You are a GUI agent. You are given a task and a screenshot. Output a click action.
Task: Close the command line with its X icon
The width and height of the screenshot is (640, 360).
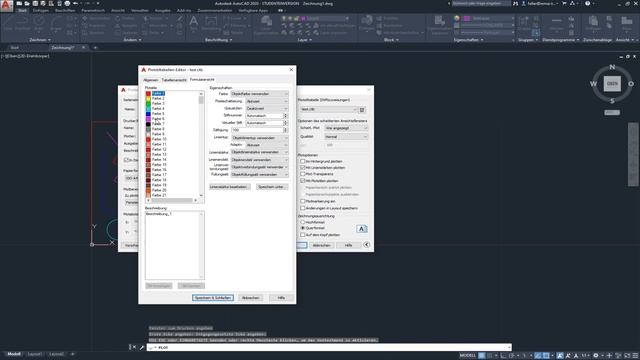click(x=134, y=347)
